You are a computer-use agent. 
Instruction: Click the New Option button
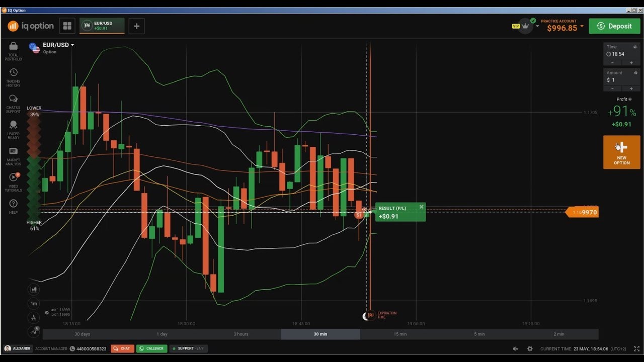point(621,152)
